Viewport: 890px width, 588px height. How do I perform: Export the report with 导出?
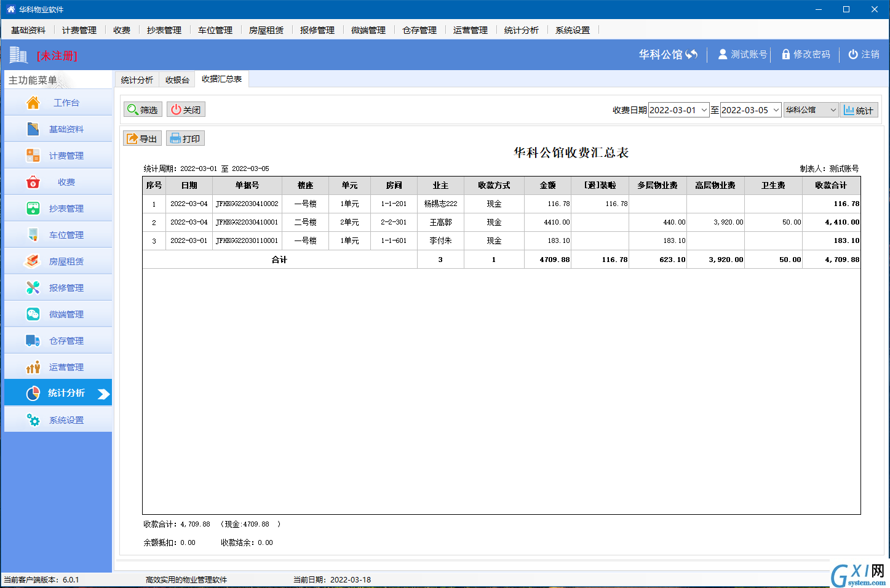(x=142, y=138)
